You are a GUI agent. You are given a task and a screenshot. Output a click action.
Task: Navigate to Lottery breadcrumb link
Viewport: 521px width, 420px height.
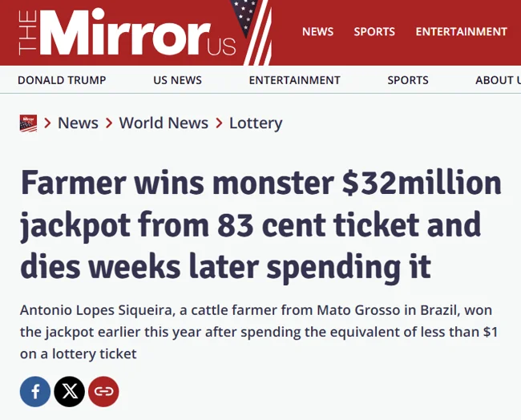pyautogui.click(x=256, y=123)
